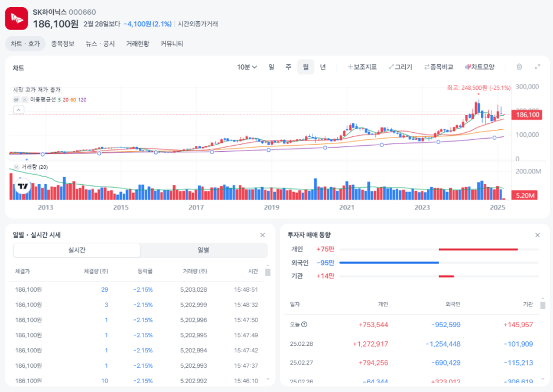Go to the 거래현황 tab

pos(138,44)
